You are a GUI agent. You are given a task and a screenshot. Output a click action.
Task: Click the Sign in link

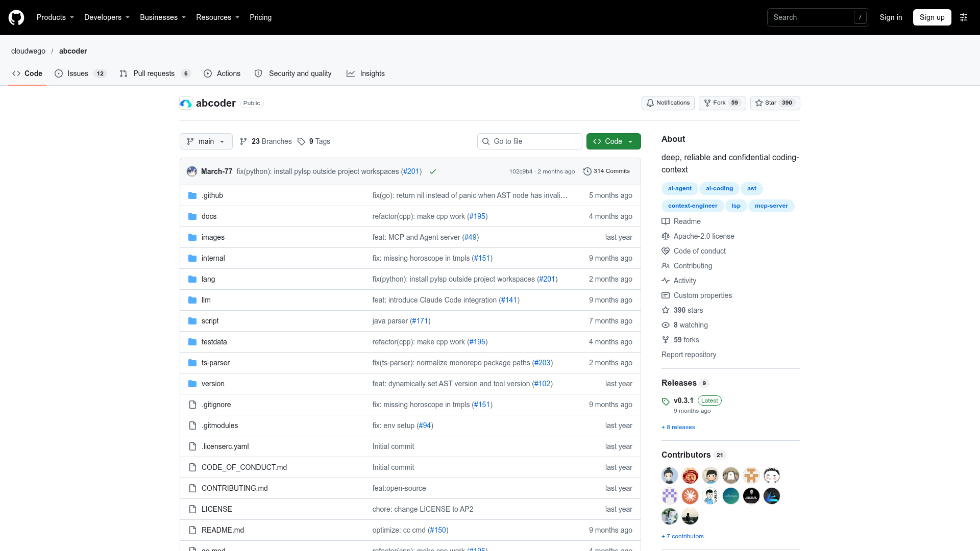(891, 17)
